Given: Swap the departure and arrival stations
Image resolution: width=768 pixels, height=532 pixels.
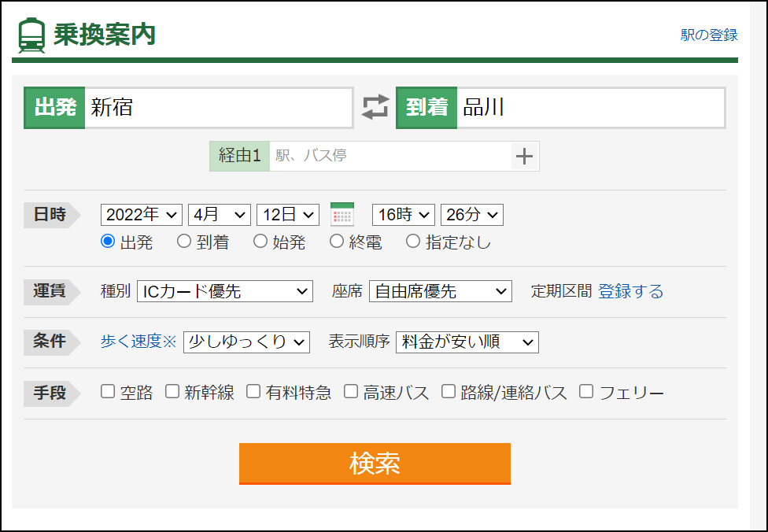Looking at the screenshot, I should (376, 107).
